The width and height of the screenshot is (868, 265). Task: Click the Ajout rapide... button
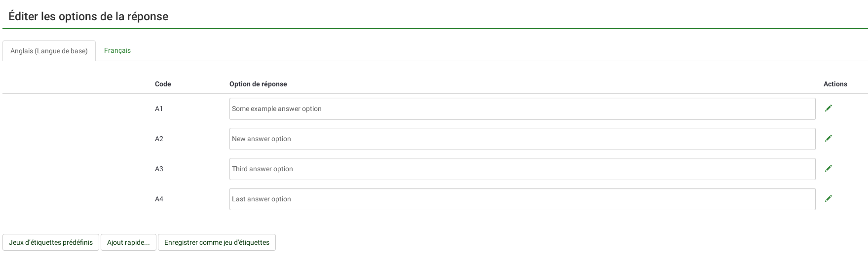coord(128,242)
